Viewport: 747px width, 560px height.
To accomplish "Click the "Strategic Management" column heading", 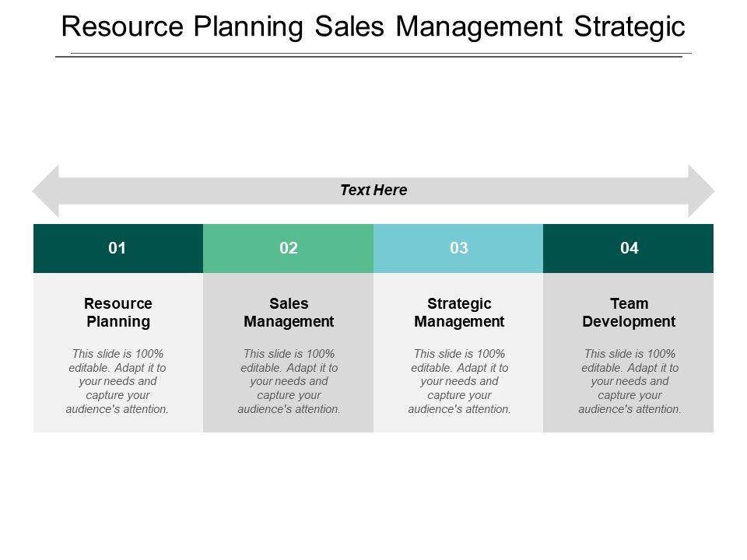I will 459,312.
